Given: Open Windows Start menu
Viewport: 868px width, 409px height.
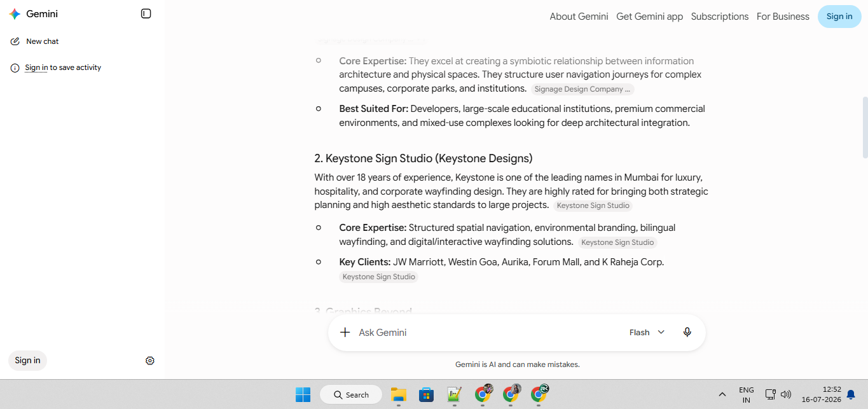Looking at the screenshot, I should click(x=303, y=394).
